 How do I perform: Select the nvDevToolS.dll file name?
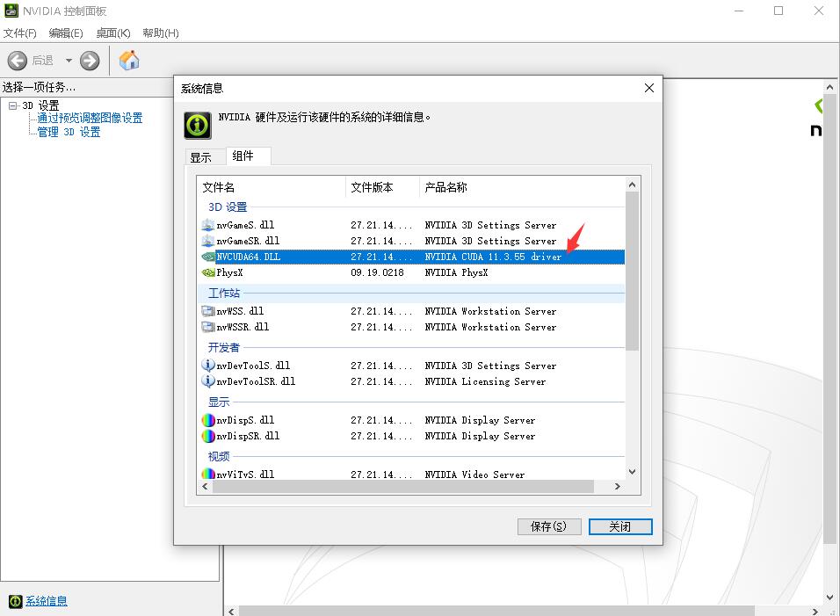(253, 366)
